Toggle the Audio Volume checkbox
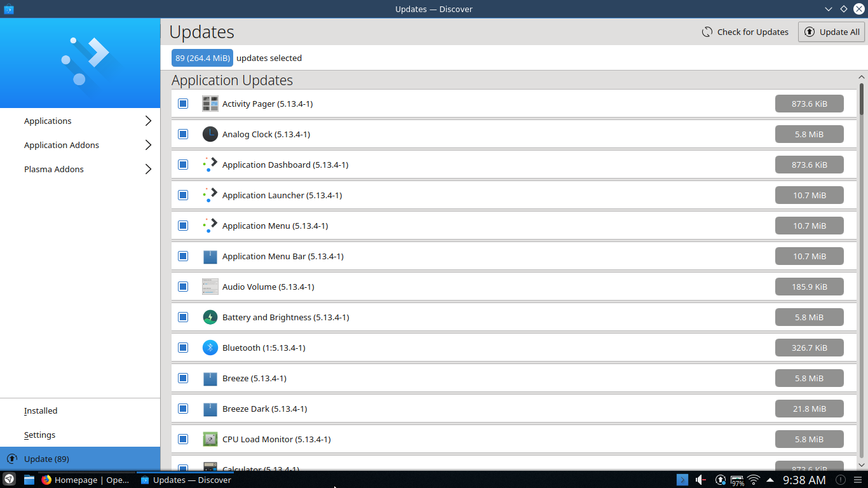 pyautogui.click(x=183, y=287)
